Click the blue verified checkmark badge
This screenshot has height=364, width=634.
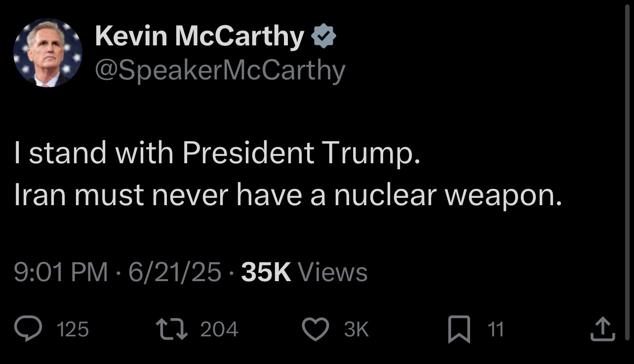324,37
